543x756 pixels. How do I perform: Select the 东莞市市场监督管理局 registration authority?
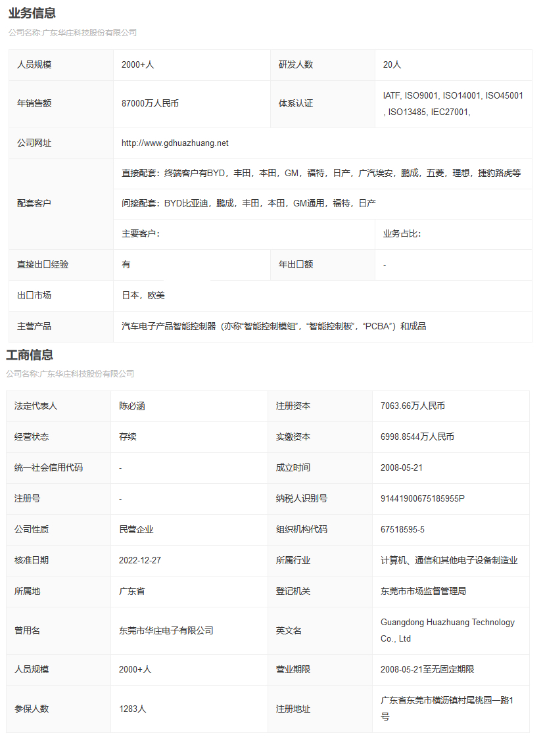click(423, 591)
